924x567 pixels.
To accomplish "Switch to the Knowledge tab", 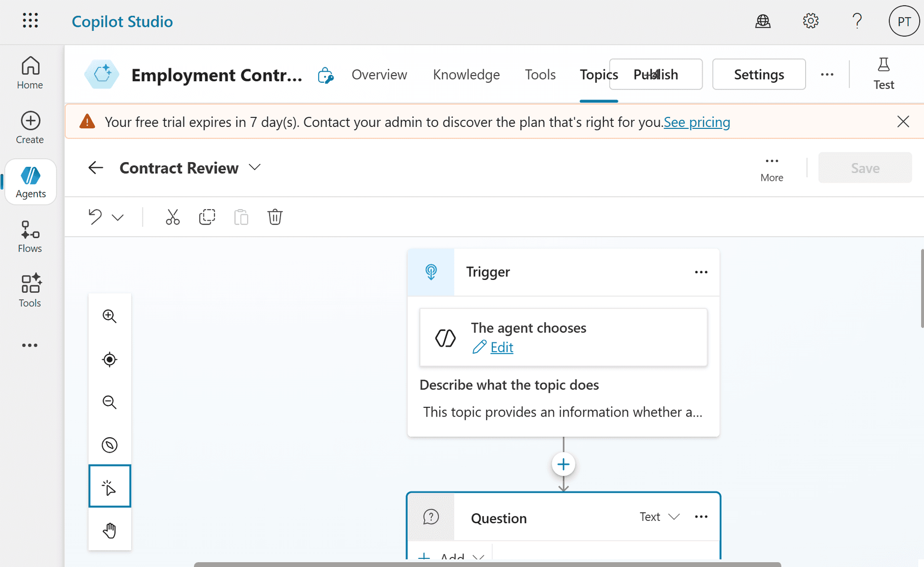I will pos(466,75).
